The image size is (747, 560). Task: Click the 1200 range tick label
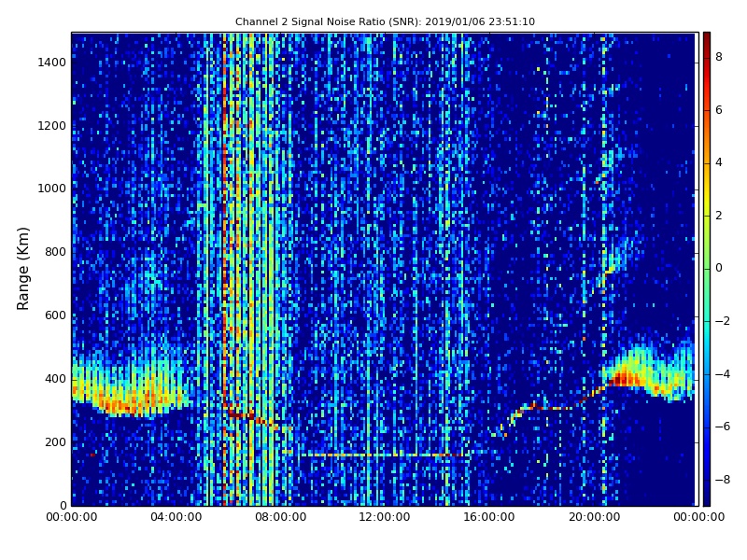pos(52,126)
